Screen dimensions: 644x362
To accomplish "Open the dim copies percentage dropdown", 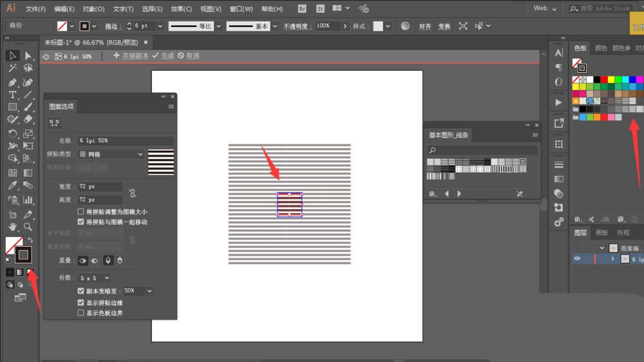I will point(149,291).
